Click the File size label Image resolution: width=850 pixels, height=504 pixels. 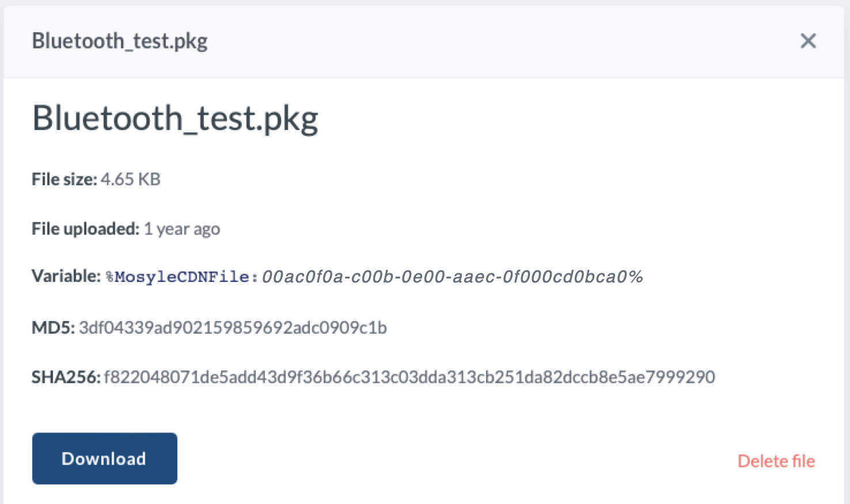point(64,180)
